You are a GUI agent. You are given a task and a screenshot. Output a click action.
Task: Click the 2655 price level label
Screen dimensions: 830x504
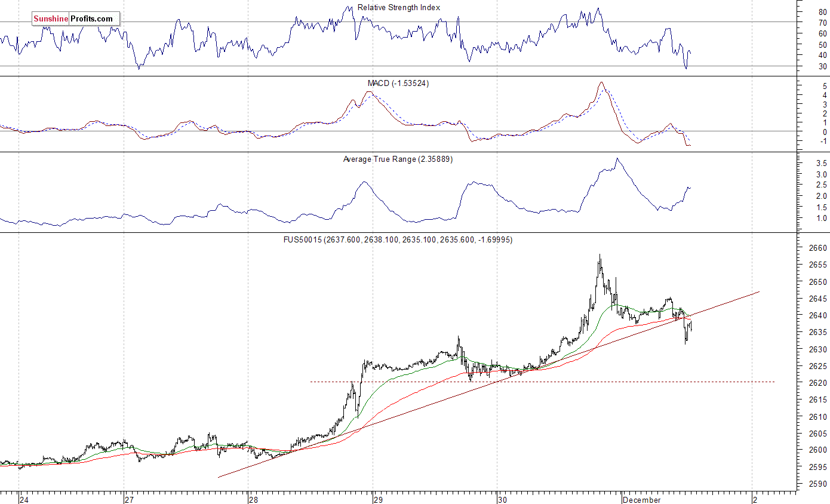point(817,265)
